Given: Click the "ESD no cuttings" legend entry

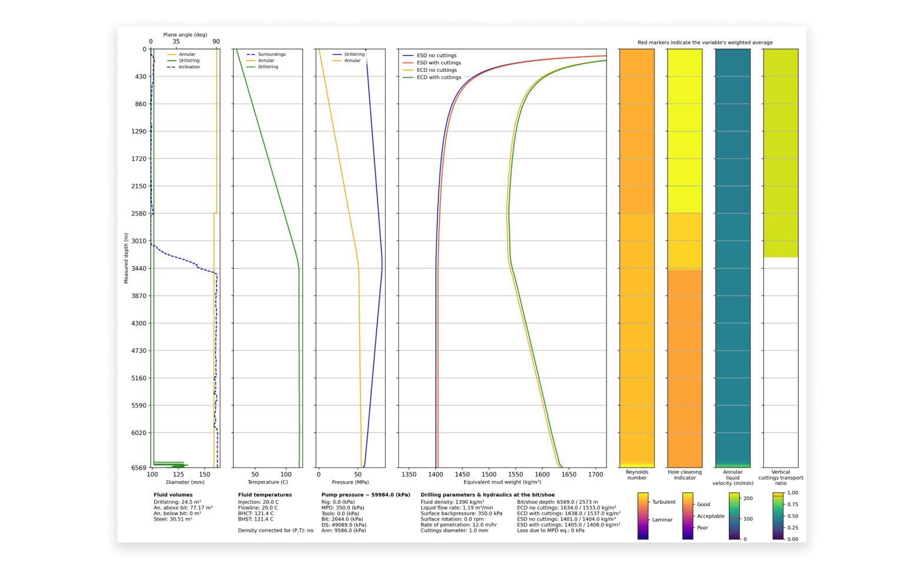Looking at the screenshot, I should point(436,55).
